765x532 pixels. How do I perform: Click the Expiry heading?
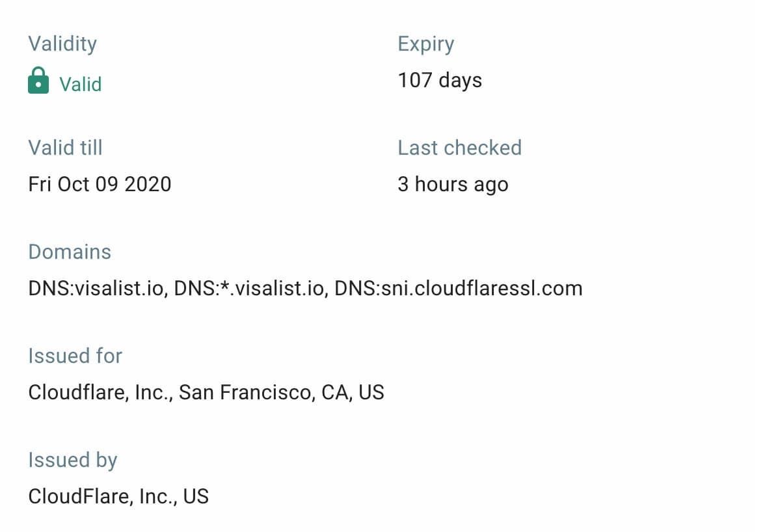pos(426,44)
